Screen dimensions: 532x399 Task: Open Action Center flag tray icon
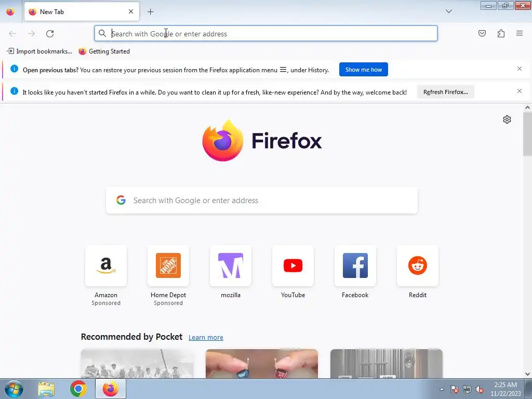click(x=455, y=389)
